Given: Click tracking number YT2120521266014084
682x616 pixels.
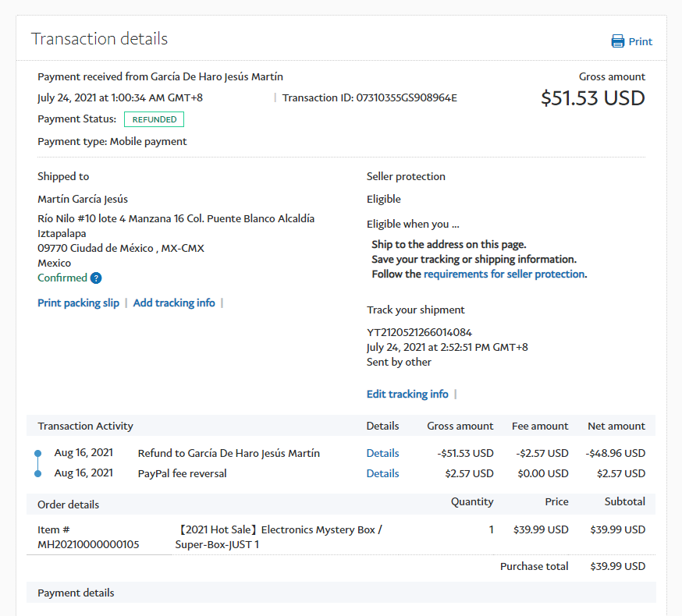Looking at the screenshot, I should 419,332.
